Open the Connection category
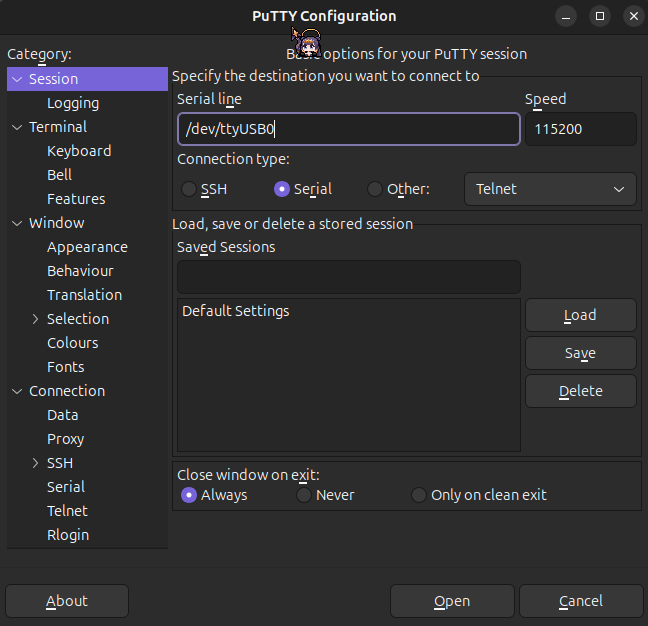 [x=67, y=391]
